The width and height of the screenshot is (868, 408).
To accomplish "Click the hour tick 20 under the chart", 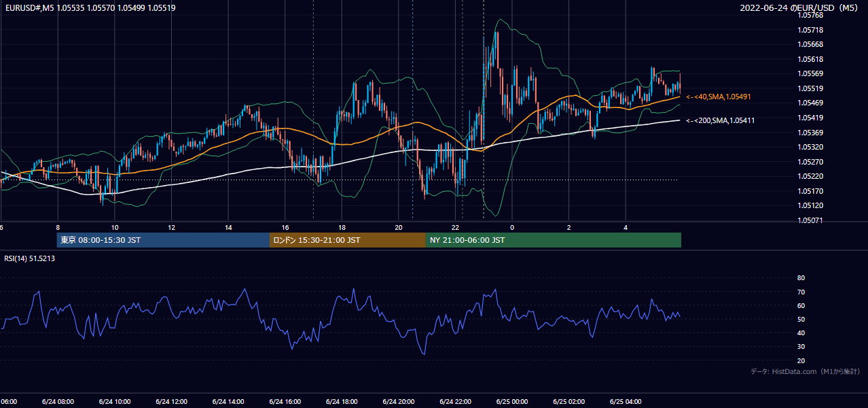I will 399,227.
